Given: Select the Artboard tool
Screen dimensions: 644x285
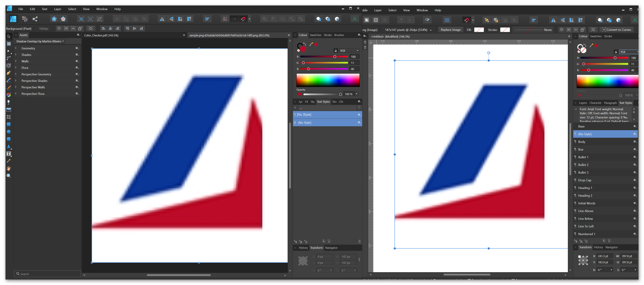Looking at the screenshot, I should click(9, 44).
